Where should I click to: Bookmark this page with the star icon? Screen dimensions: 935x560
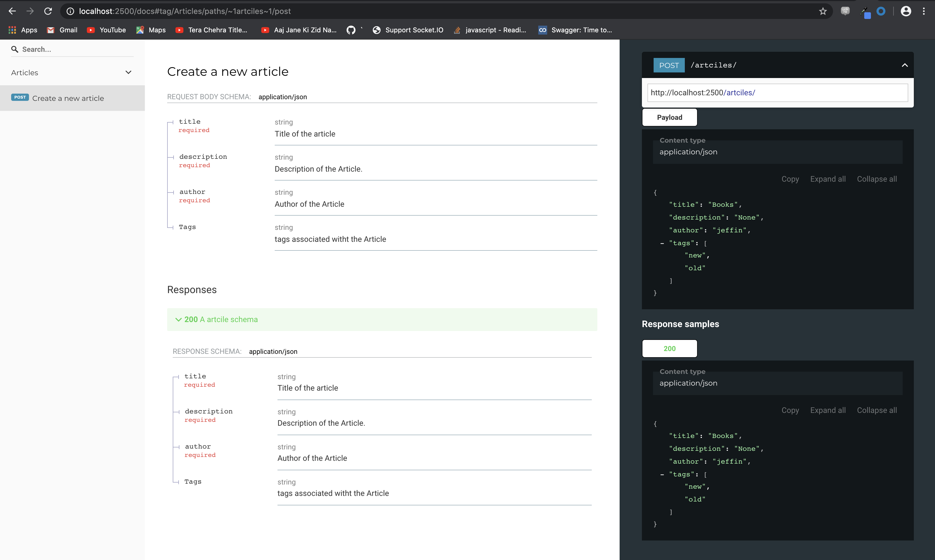coord(823,11)
